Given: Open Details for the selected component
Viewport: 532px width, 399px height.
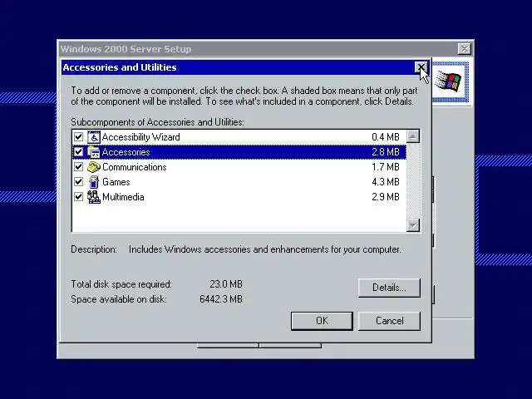Looking at the screenshot, I should (x=389, y=288).
